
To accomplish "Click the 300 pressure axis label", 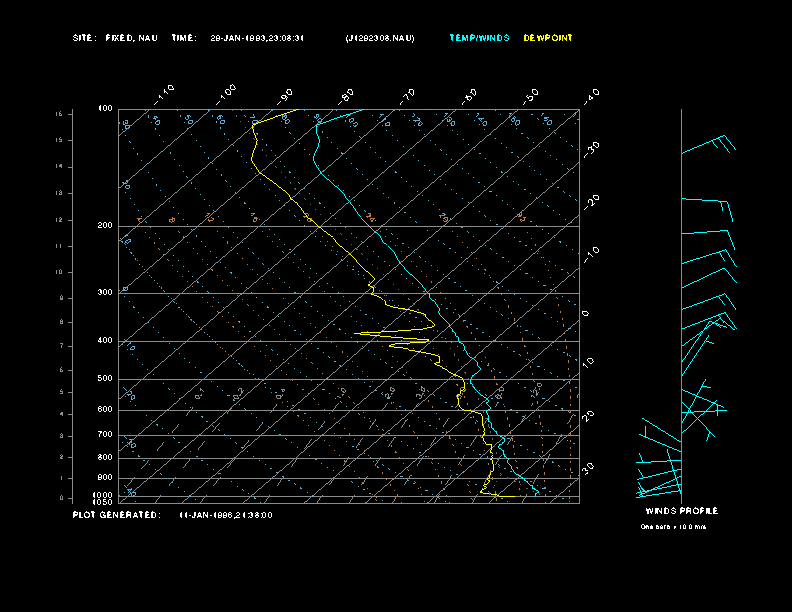I will (104, 293).
